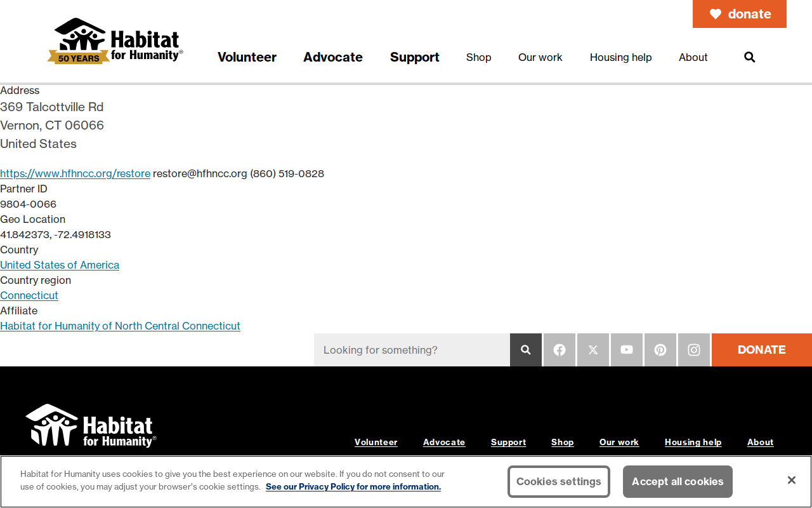Image resolution: width=812 pixels, height=508 pixels.
Task: Open the YouTube social icon
Action: pos(627,350)
